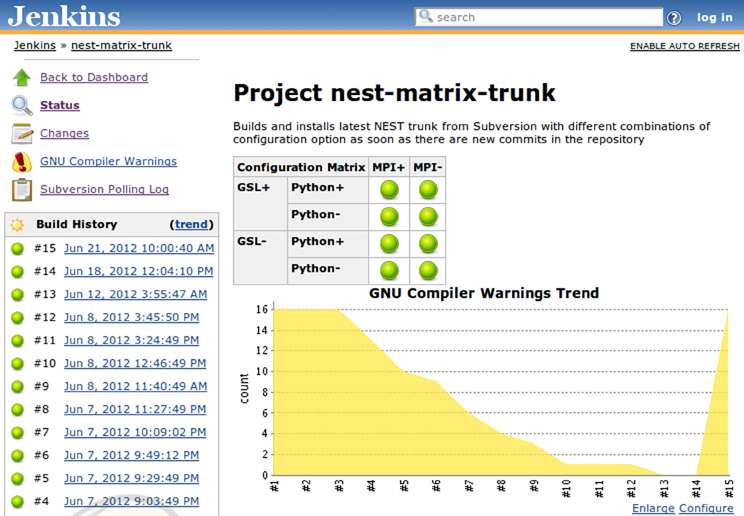Image resolution: width=744 pixels, height=516 pixels.
Task: Click status ball for build #11
Action: [18, 341]
